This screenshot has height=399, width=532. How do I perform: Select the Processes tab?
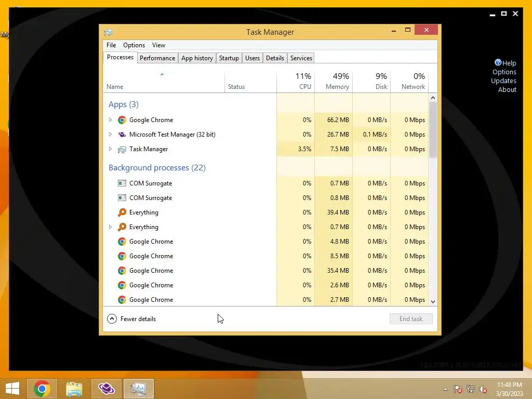pyautogui.click(x=120, y=57)
